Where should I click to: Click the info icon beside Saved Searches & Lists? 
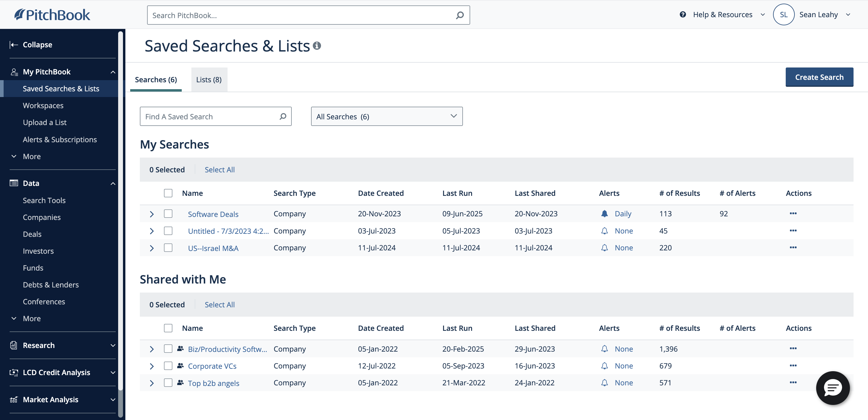point(317,45)
